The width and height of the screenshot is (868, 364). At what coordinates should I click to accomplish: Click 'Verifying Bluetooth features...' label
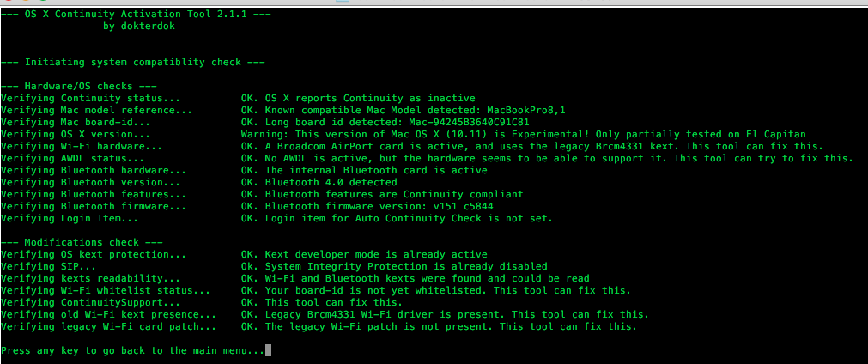point(94,194)
